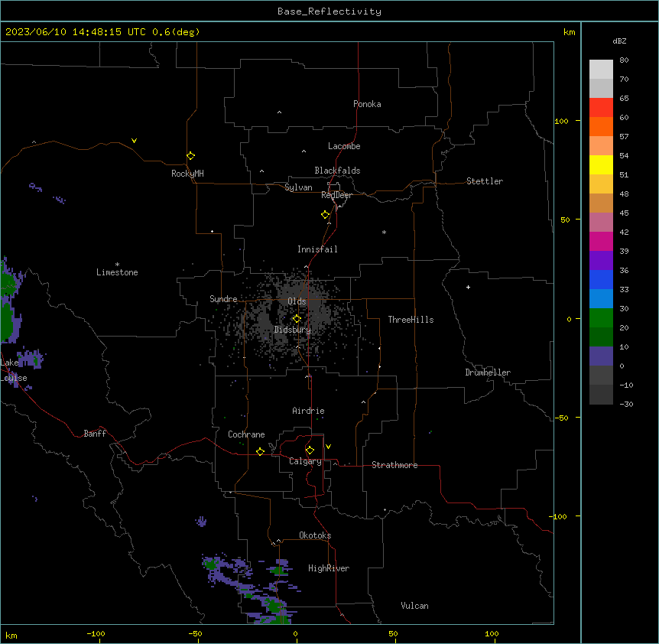659x644 pixels.
Task: Click the Base_Reflectivity title
Action: click(329, 11)
